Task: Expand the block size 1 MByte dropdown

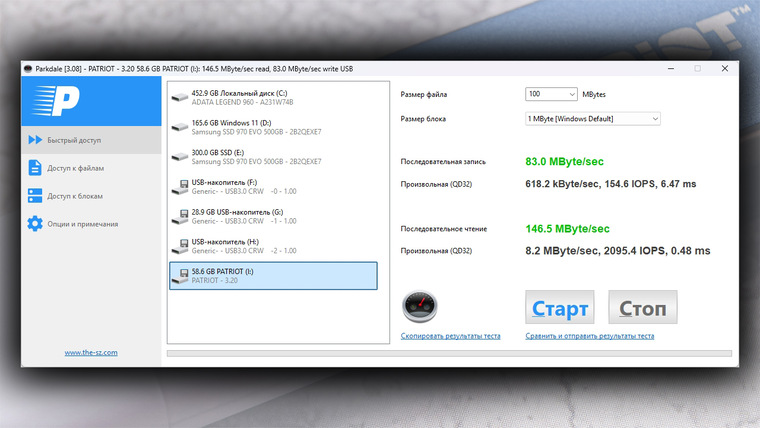Action: click(x=593, y=119)
